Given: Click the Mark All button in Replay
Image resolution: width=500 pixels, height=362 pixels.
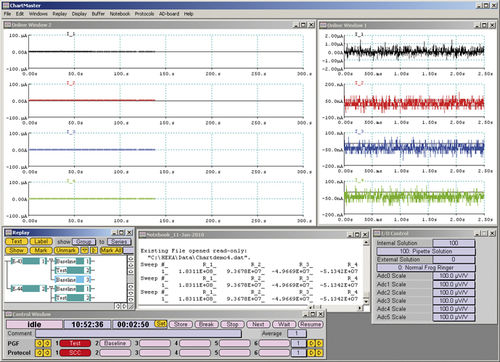Looking at the screenshot, I should coord(111,250).
